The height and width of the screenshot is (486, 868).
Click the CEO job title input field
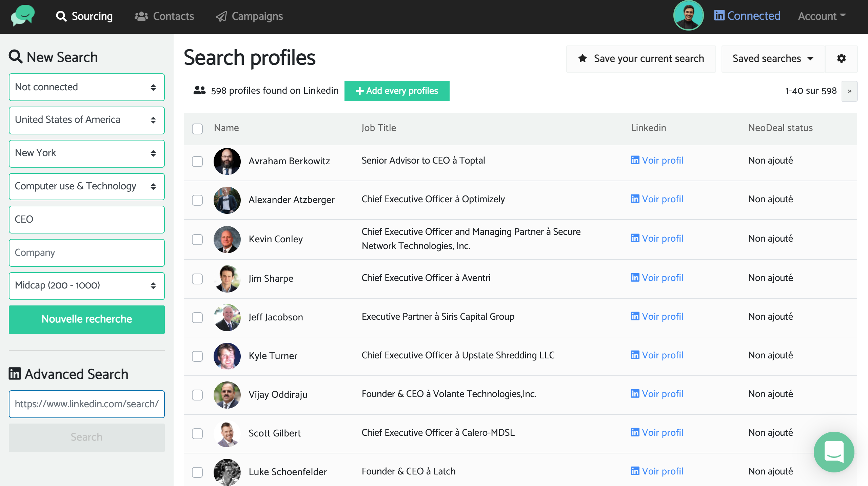coord(86,219)
